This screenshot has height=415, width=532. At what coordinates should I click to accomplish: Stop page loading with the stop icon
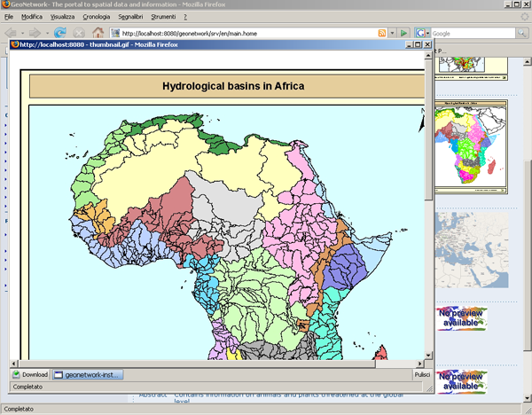coord(79,33)
